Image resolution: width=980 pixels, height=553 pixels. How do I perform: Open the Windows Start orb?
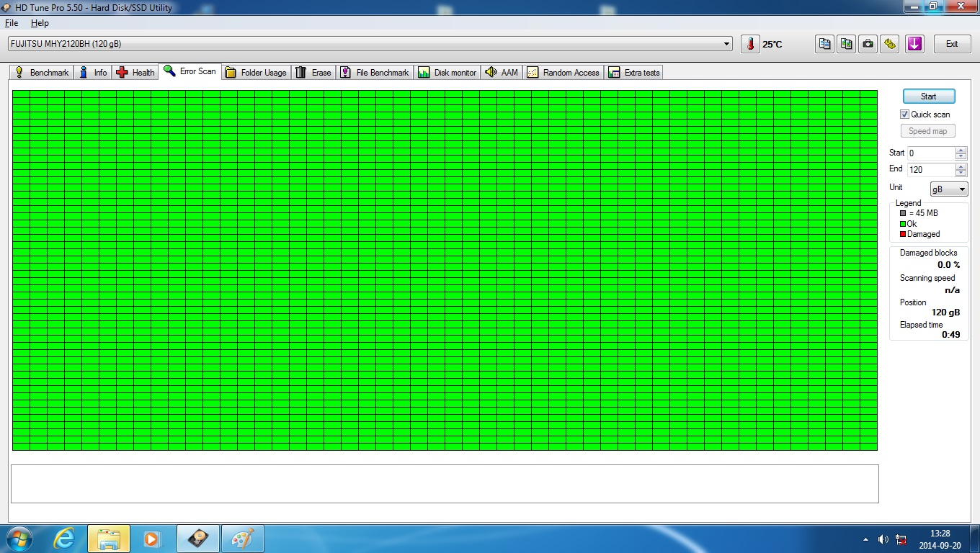click(18, 539)
